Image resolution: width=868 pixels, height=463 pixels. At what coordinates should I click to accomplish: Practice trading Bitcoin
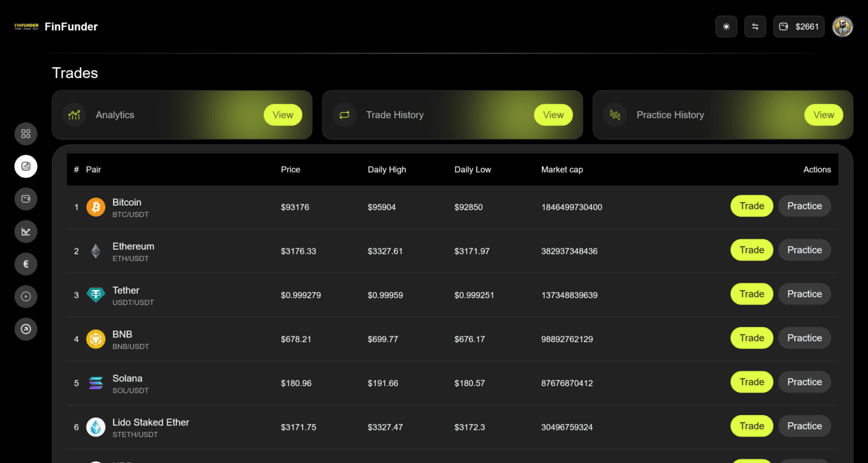pos(804,206)
